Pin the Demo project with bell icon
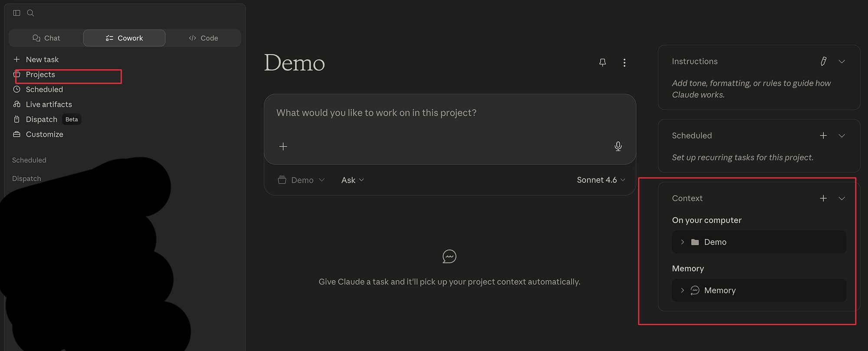This screenshot has width=868, height=351. pyautogui.click(x=602, y=62)
